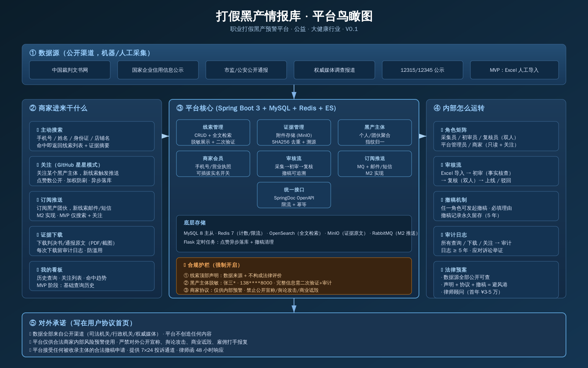Click 声明 + 协议 + 撤稿 = 避风港 text
Screen dimensions: 588x368
pyautogui.click(x=474, y=285)
